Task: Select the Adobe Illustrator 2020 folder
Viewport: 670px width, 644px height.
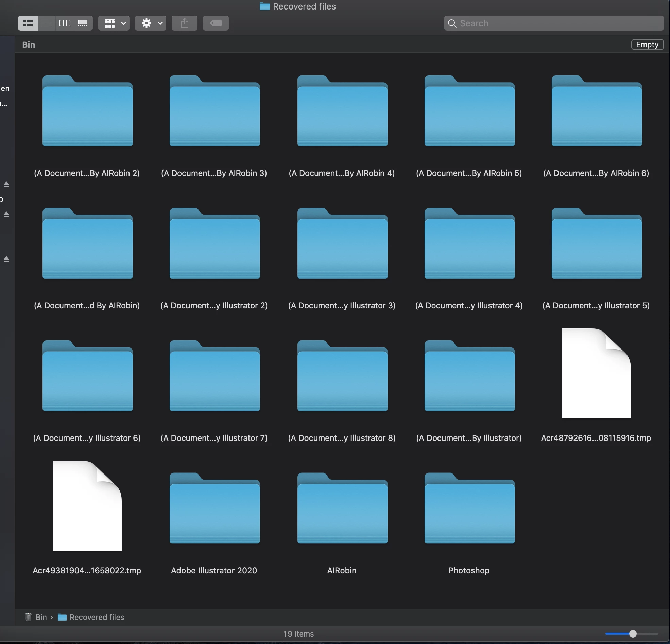Action: point(215,509)
